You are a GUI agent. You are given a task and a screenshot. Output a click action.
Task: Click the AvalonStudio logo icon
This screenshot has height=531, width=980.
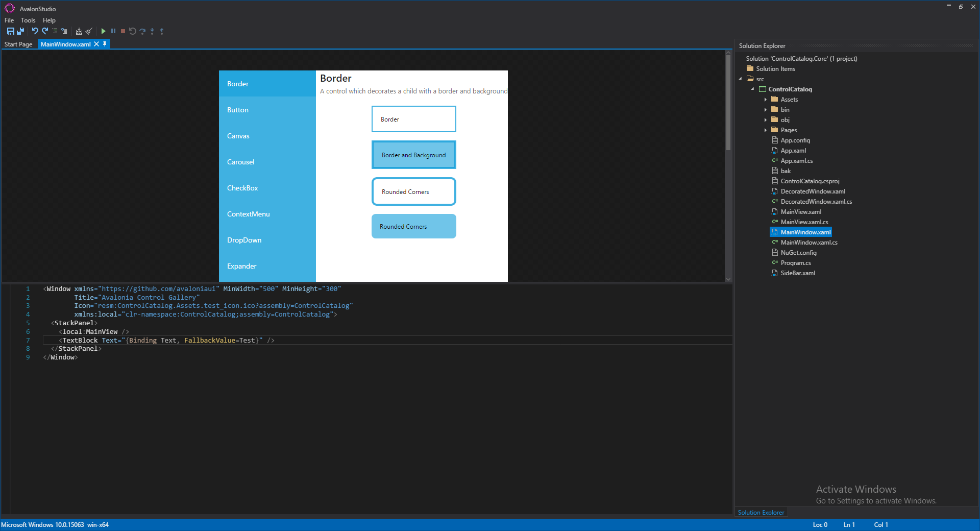(x=10, y=8)
